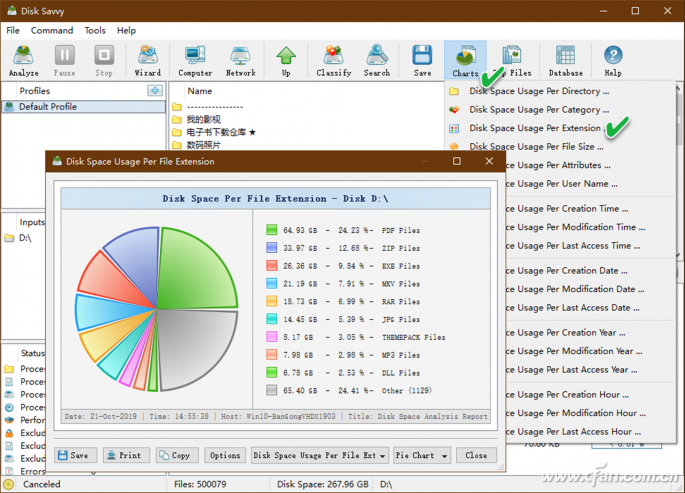685x493 pixels.
Task: Click the Print button
Action: click(x=126, y=455)
